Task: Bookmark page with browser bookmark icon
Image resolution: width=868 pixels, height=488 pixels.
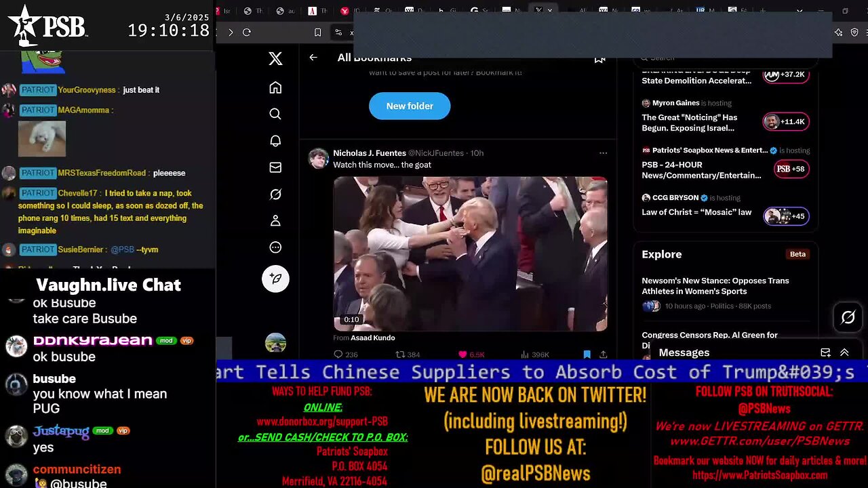Action: (x=317, y=33)
